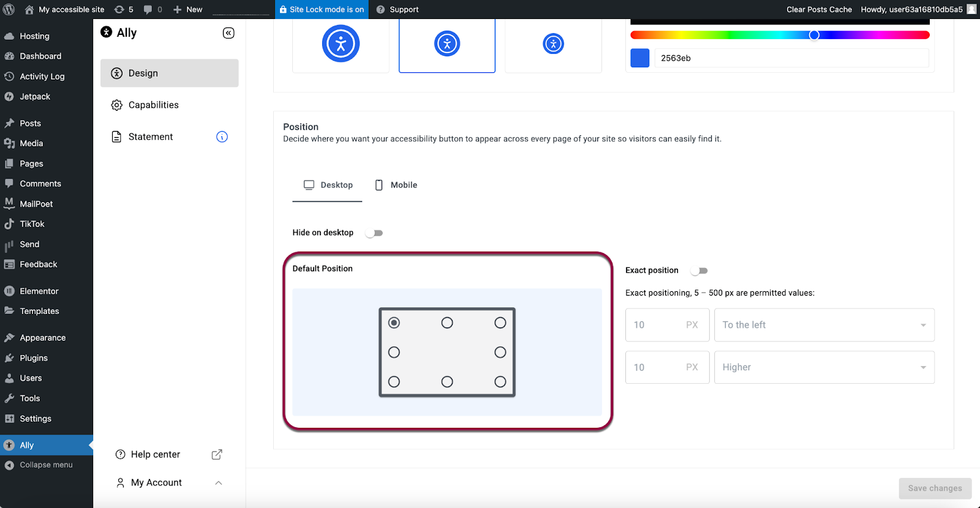Click the hue slider handle
The width and height of the screenshot is (980, 508).
814,35
